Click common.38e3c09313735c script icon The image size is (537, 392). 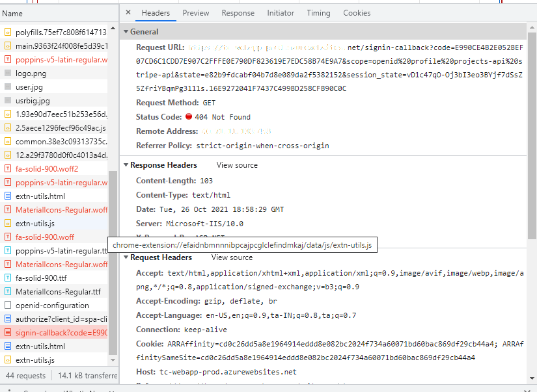[x=8, y=142]
